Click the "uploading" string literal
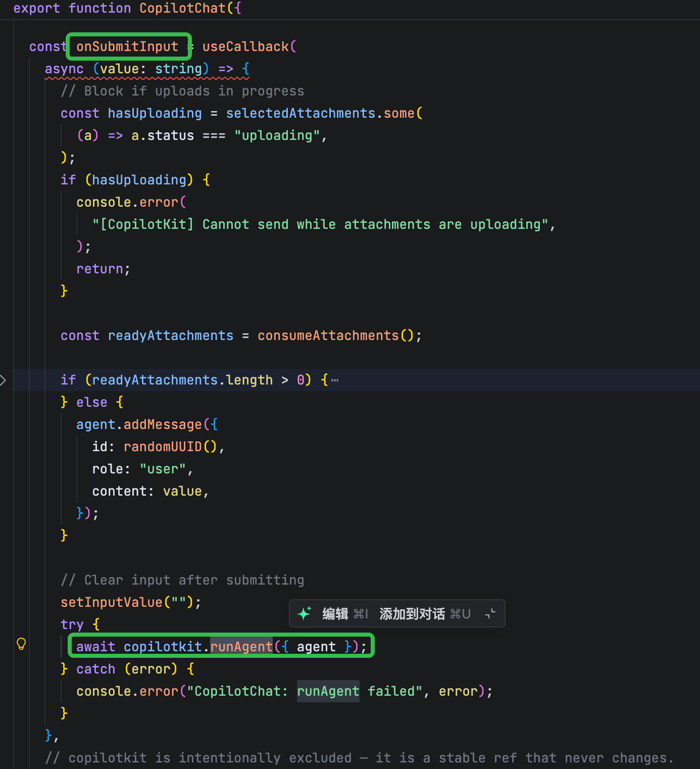Screen dimensions: 700x769 (277, 135)
